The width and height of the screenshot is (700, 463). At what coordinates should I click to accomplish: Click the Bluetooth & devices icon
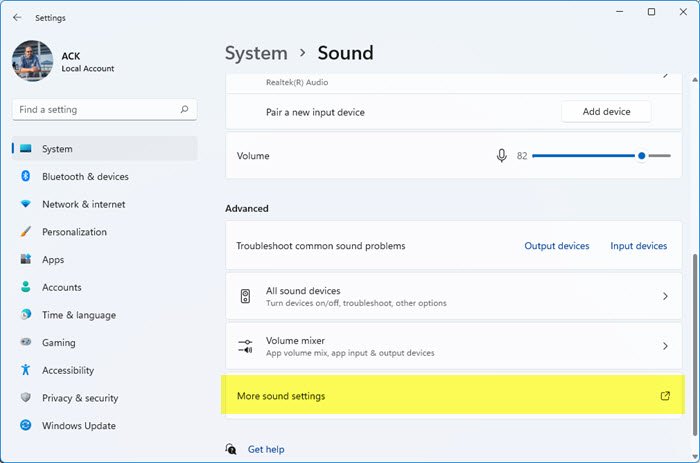pos(25,177)
